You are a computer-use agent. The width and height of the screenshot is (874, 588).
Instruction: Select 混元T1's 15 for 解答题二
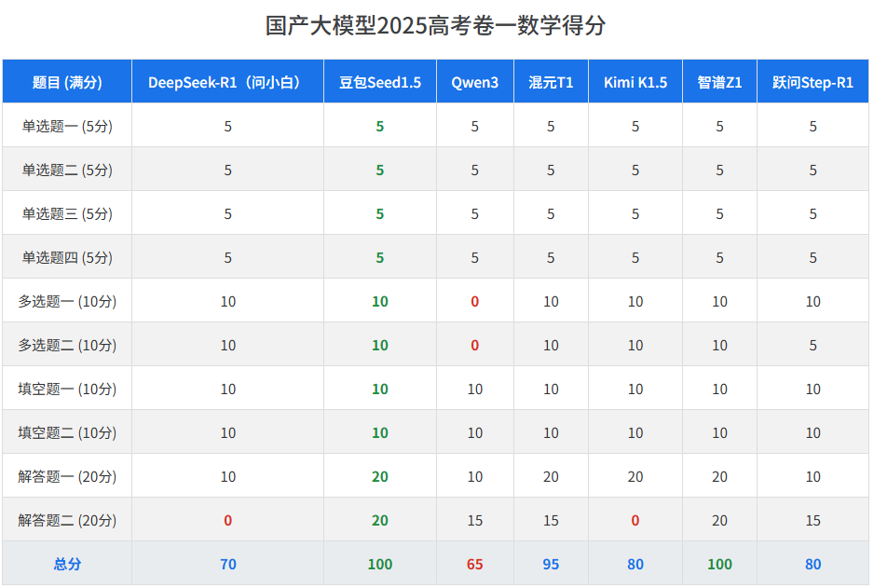(551, 521)
